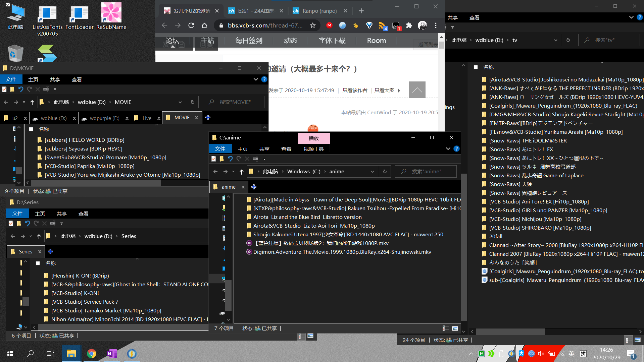Open the FontLoader desktop shortcut
The width and height of the screenshot is (644, 362).
coord(79,17)
